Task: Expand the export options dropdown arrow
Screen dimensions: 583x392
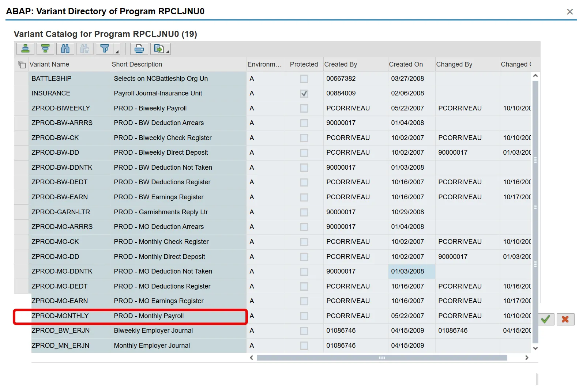Action: [168, 52]
